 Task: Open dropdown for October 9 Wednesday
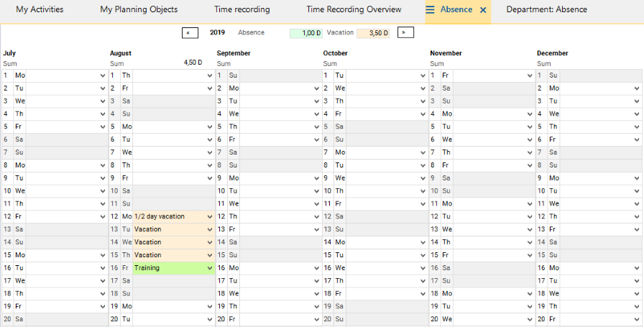coord(423,178)
